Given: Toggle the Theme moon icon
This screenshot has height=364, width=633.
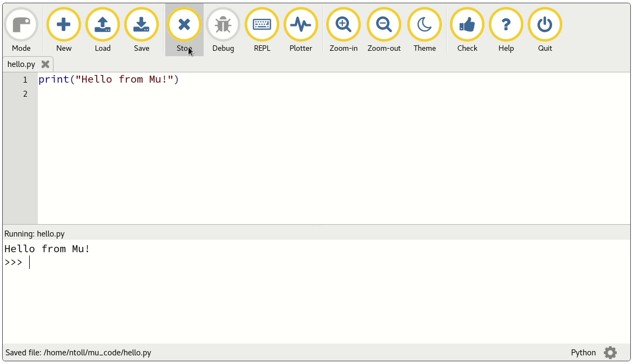Looking at the screenshot, I should pos(425,25).
